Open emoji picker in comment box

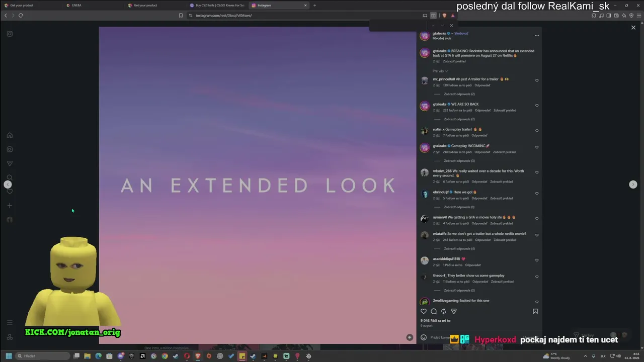[x=424, y=337]
